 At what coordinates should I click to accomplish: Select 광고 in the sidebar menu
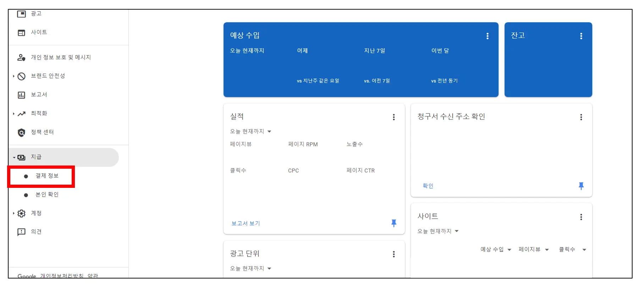pos(36,13)
